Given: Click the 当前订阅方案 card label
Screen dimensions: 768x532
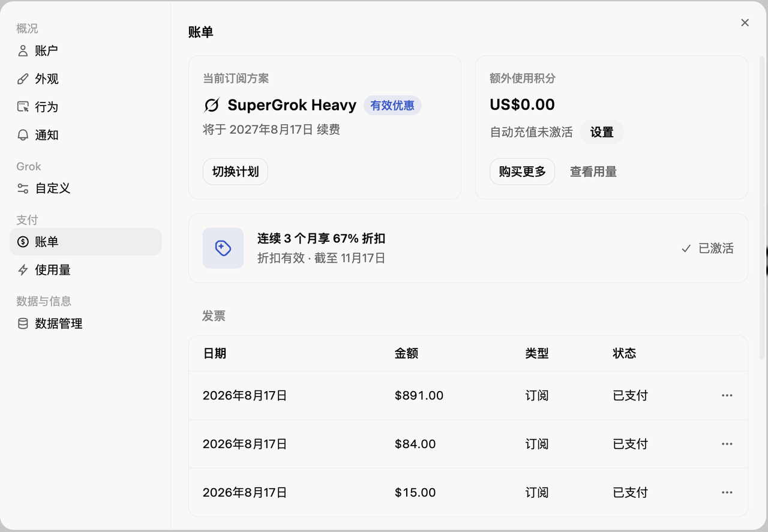Looking at the screenshot, I should click(236, 79).
